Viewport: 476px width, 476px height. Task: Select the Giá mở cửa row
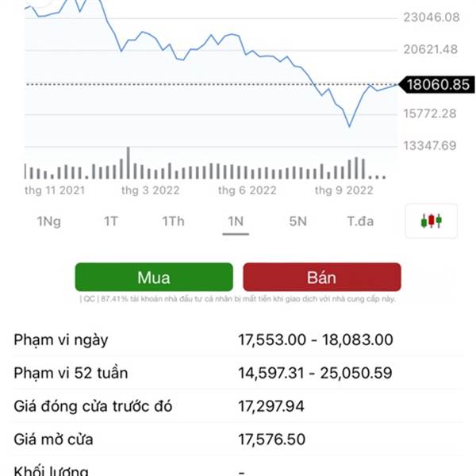[238, 440]
